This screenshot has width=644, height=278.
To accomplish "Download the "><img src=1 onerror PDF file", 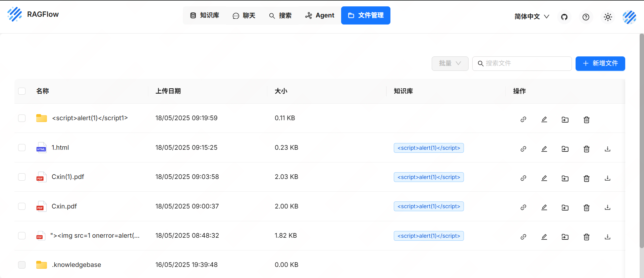I will click(607, 237).
